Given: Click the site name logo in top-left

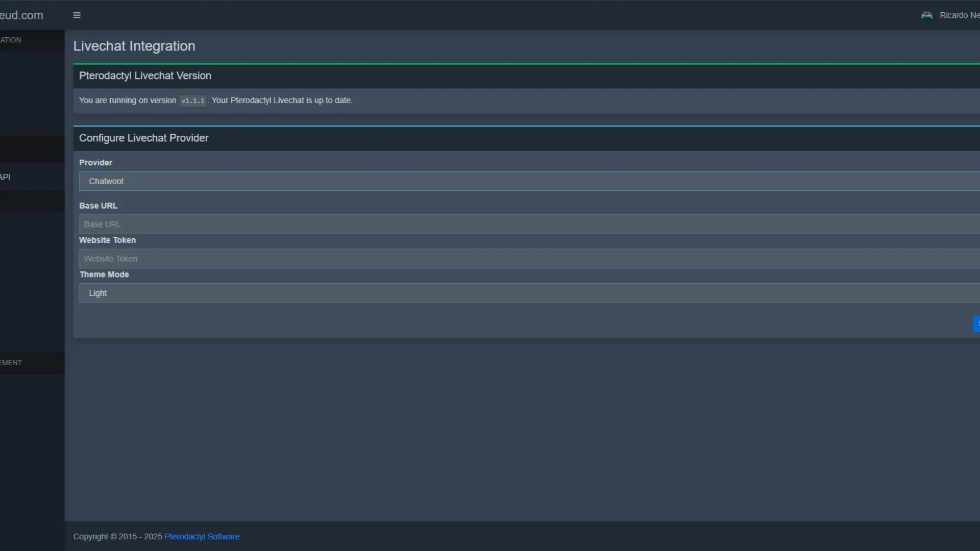Looking at the screenshot, I should click(x=21, y=15).
